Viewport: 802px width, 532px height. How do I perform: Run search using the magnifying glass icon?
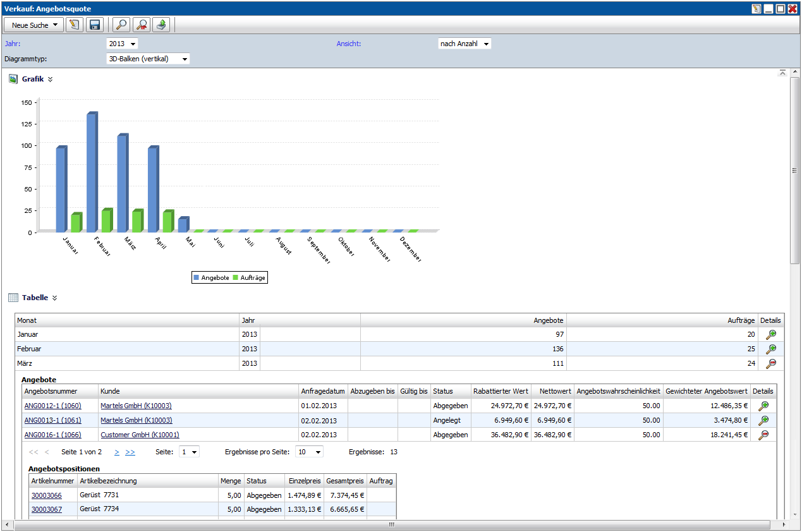coord(120,25)
